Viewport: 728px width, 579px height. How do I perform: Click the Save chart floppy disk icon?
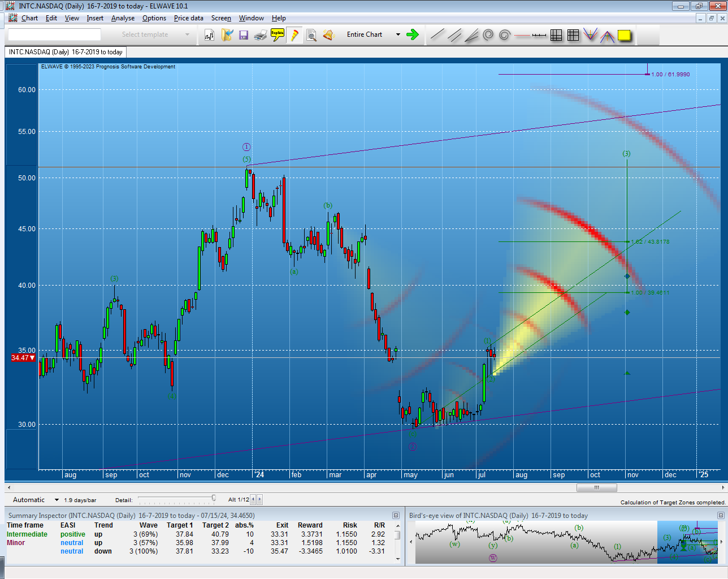click(x=244, y=35)
